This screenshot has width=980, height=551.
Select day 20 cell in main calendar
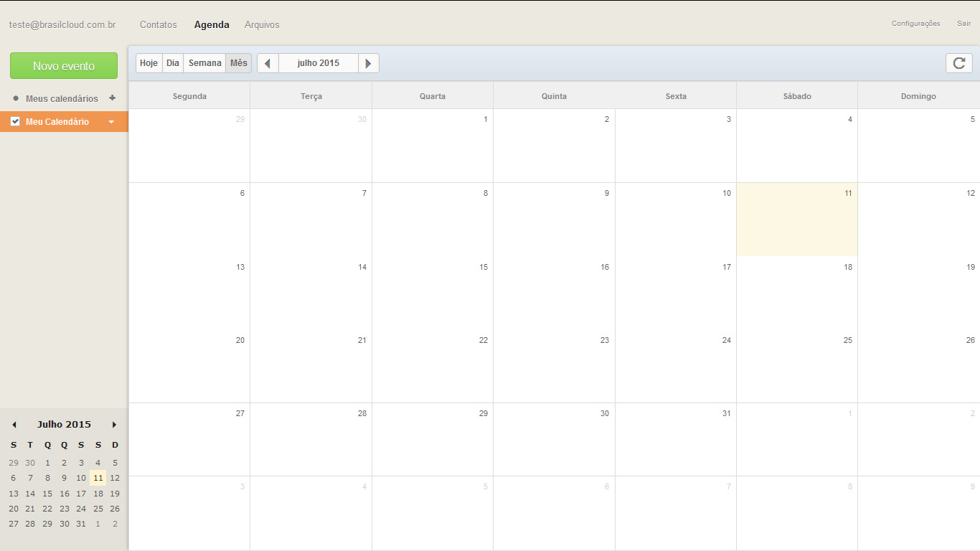(x=189, y=366)
